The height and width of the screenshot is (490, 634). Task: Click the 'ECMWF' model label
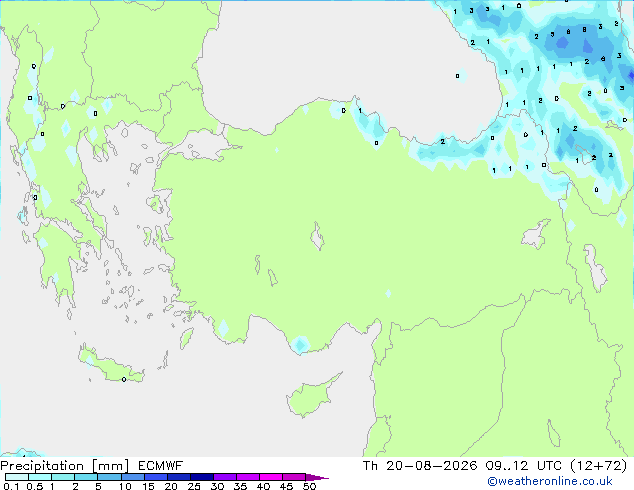[x=160, y=466]
